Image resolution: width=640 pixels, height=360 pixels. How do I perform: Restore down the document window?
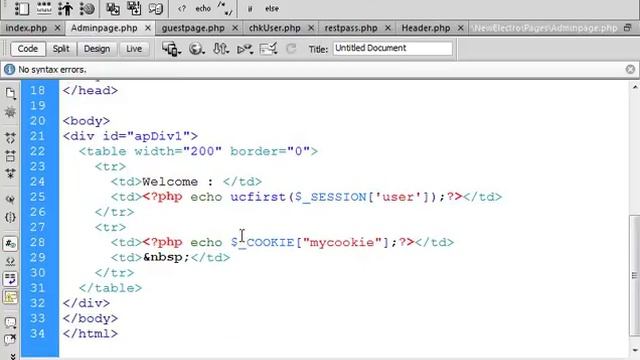click(x=628, y=28)
